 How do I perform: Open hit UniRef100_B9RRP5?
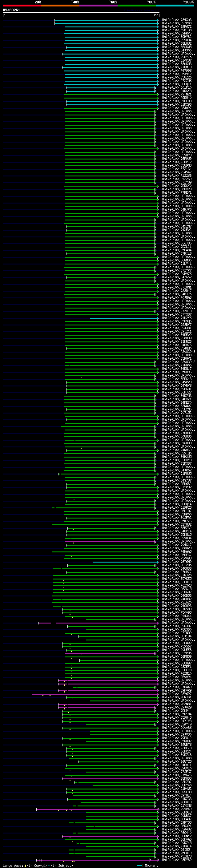(x=176, y=33)
